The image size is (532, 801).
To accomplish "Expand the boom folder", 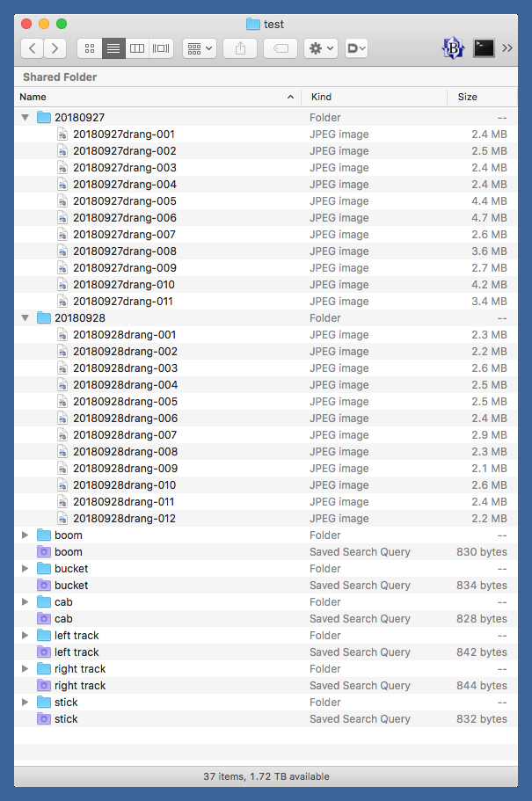I will [26, 535].
